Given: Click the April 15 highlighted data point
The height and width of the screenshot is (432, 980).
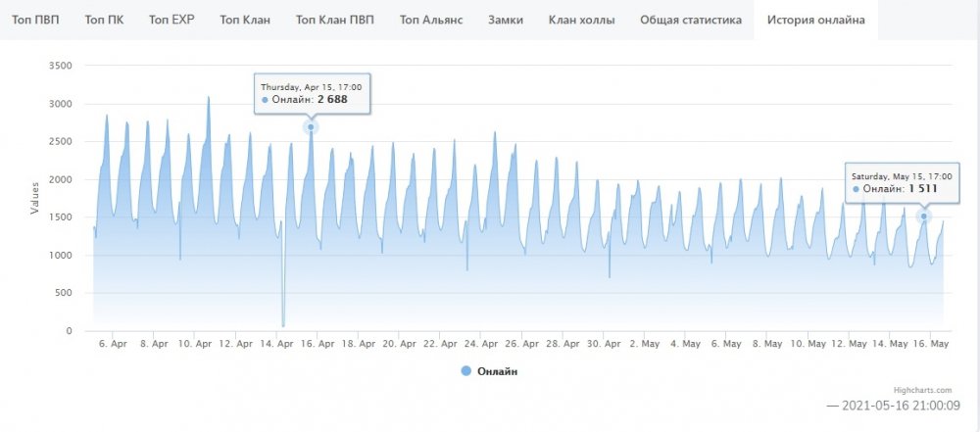Looking at the screenshot, I should [x=311, y=127].
